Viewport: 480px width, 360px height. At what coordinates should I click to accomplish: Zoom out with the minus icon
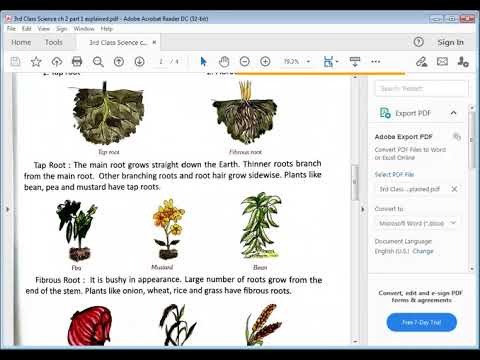click(245, 62)
